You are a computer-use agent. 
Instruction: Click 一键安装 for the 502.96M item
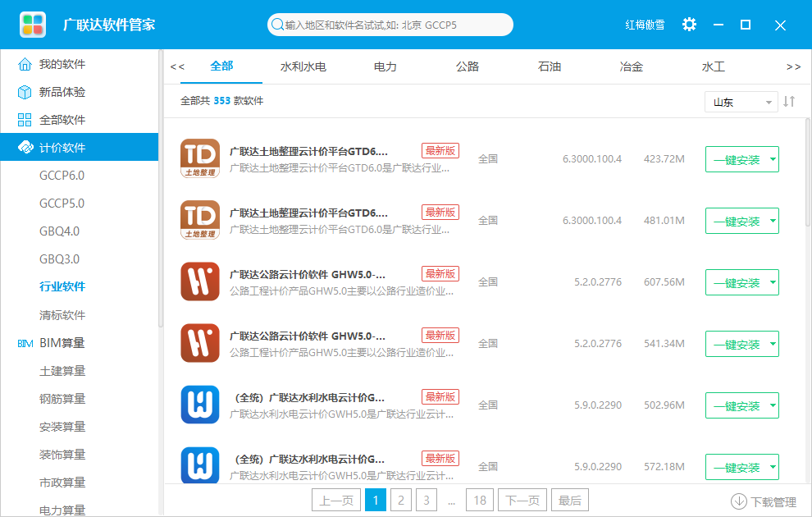737,406
